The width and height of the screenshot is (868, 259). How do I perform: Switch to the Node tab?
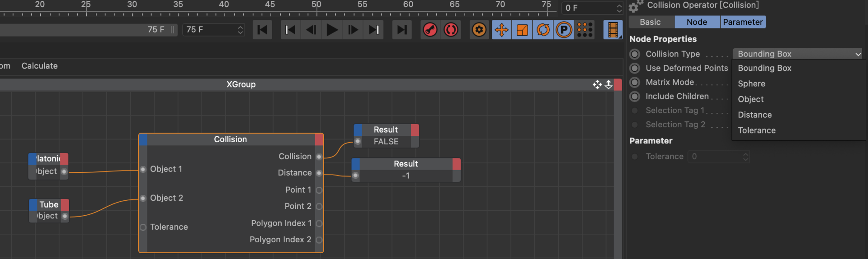point(697,22)
